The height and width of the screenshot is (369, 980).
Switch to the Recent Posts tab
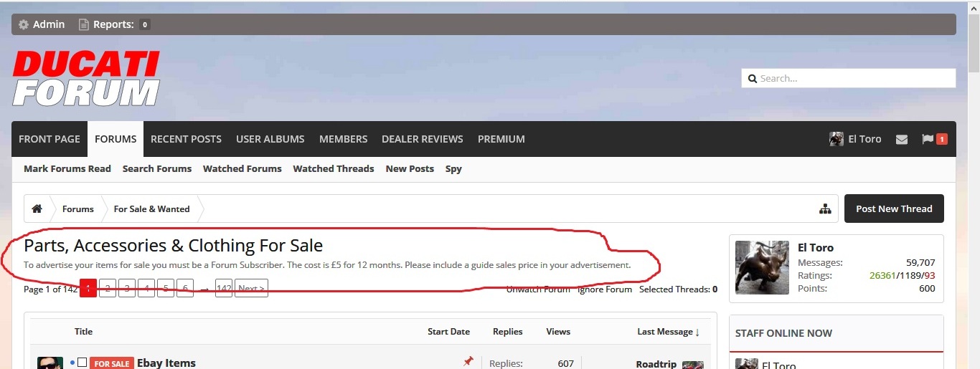186,139
